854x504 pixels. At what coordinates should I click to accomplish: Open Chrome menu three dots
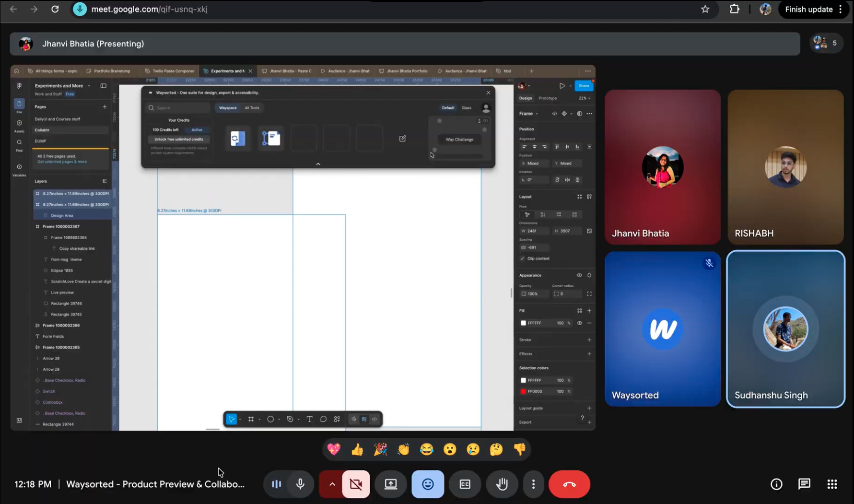click(841, 9)
